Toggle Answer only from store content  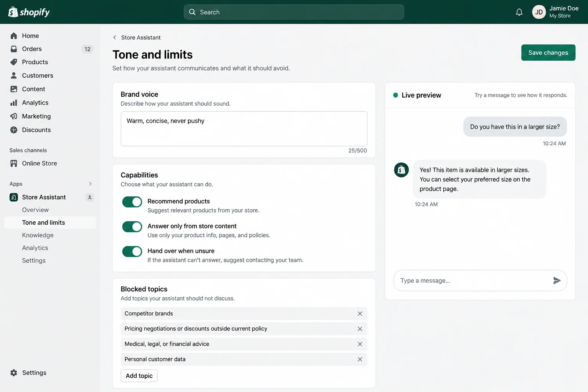132,227
